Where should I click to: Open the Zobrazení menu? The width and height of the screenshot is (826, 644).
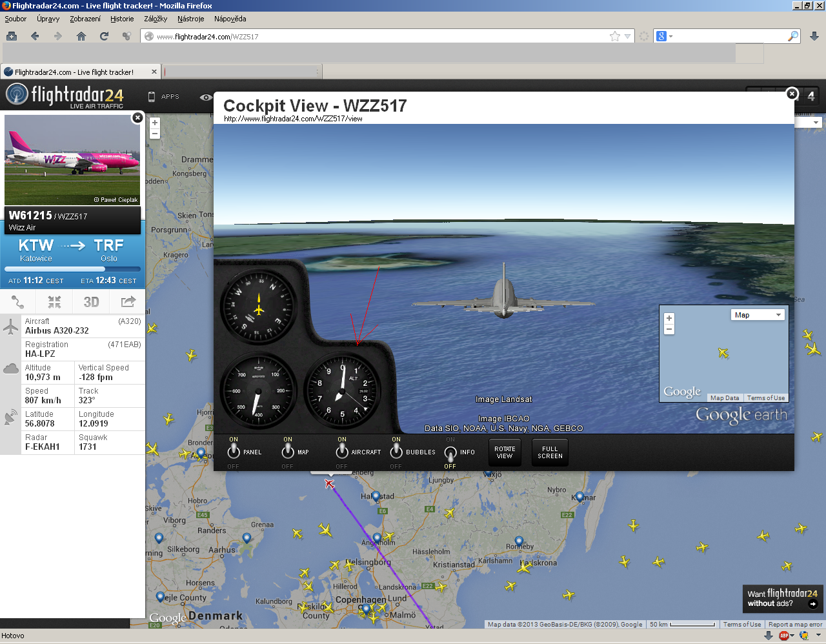(85, 19)
